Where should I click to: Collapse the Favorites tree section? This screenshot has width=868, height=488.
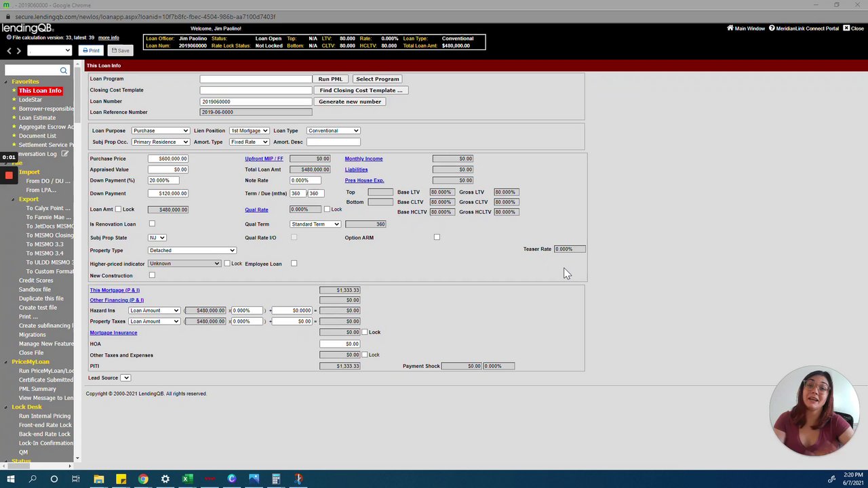pyautogui.click(x=5, y=82)
